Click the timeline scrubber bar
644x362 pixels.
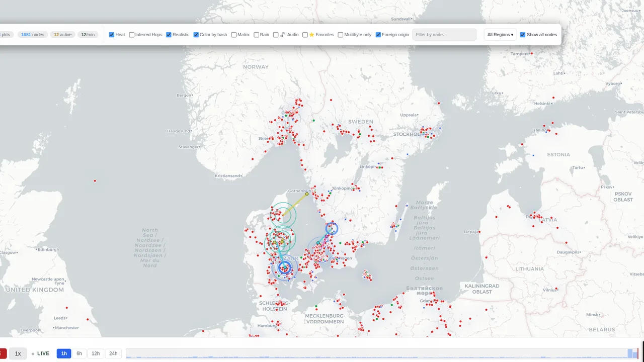coord(382,353)
